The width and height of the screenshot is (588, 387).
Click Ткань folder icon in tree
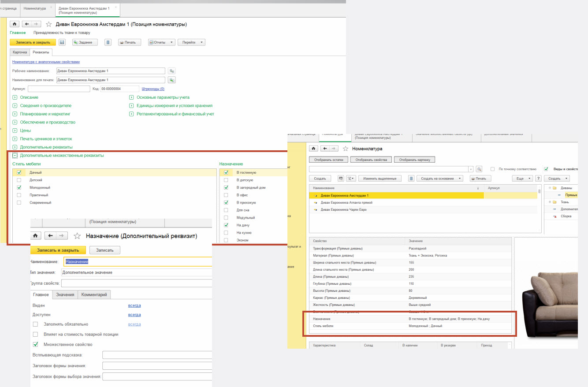coord(555,202)
